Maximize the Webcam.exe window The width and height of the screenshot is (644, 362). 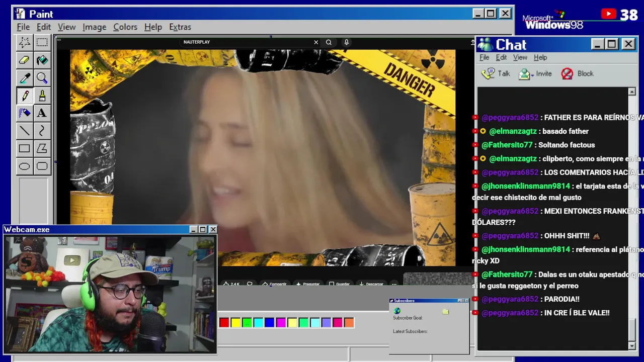(203, 230)
